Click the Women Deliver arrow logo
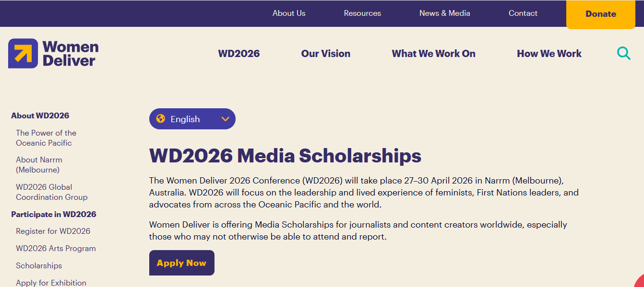This screenshot has height=287, width=644. tap(23, 53)
